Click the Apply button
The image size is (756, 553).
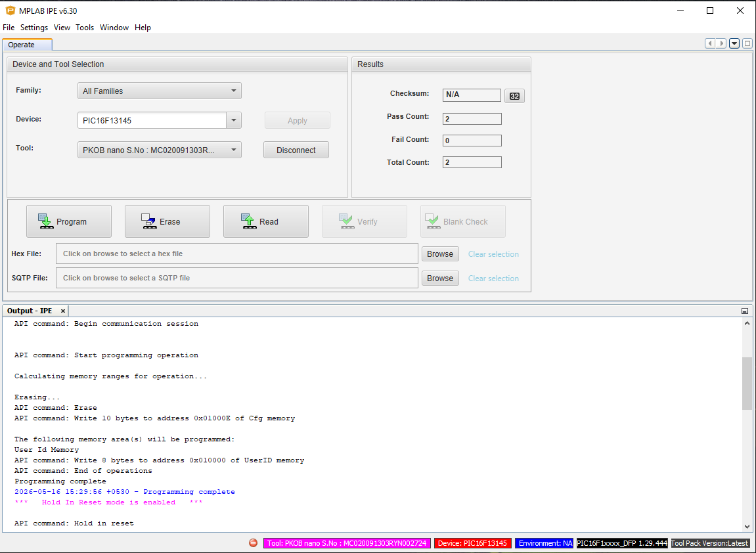point(298,121)
